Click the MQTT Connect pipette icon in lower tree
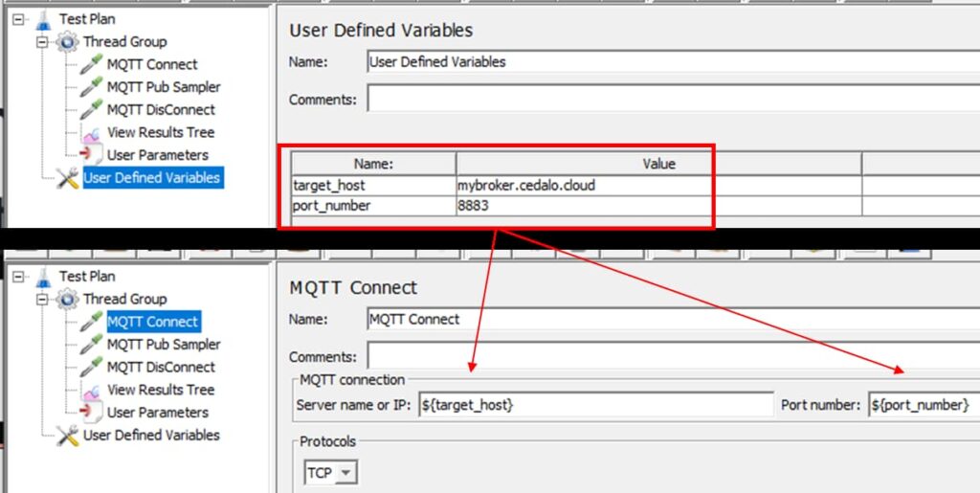The height and width of the screenshot is (493, 980). [x=91, y=322]
